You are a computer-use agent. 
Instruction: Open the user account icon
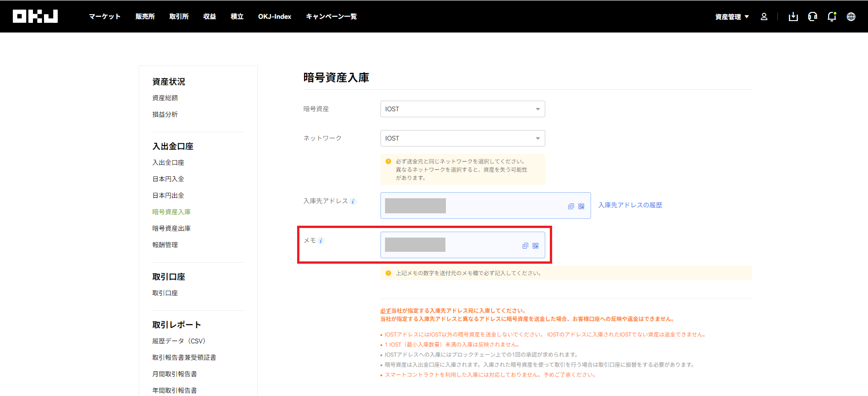tap(764, 16)
